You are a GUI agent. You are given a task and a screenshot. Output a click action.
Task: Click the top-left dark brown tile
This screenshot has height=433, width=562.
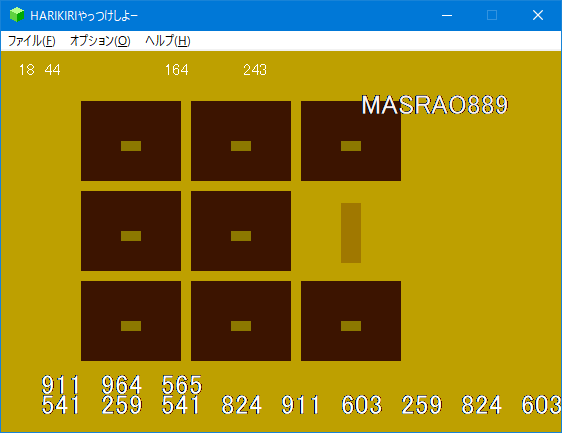pos(131,141)
